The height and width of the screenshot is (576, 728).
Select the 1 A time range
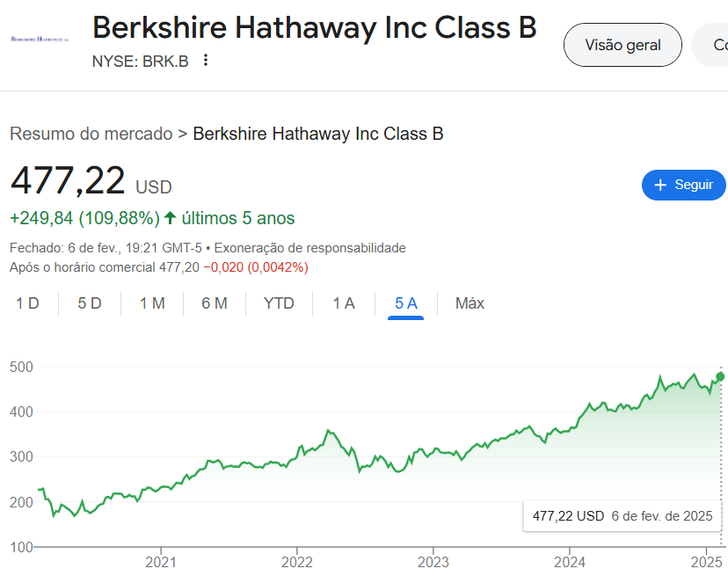[344, 303]
